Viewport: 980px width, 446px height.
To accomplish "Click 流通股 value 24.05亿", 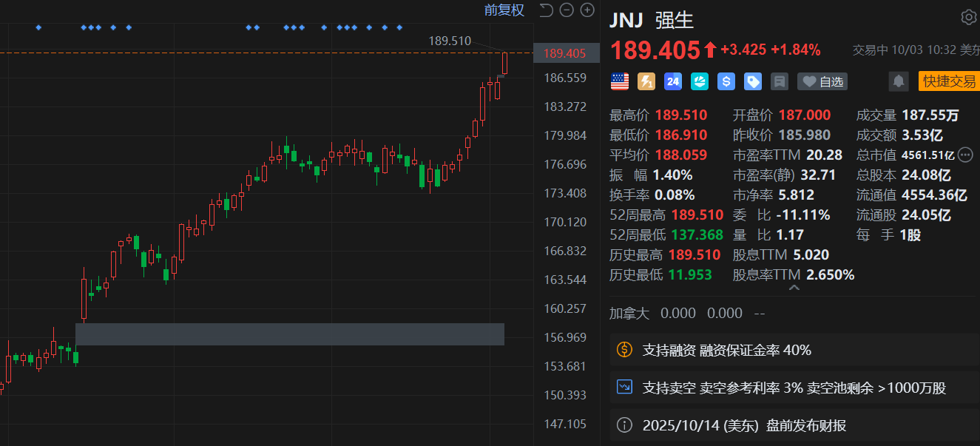I will [926, 215].
